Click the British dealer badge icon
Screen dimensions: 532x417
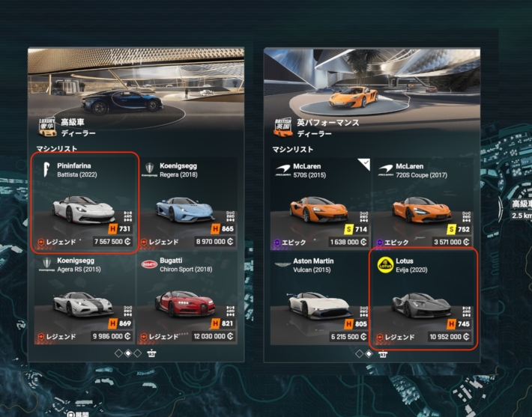coord(283,128)
